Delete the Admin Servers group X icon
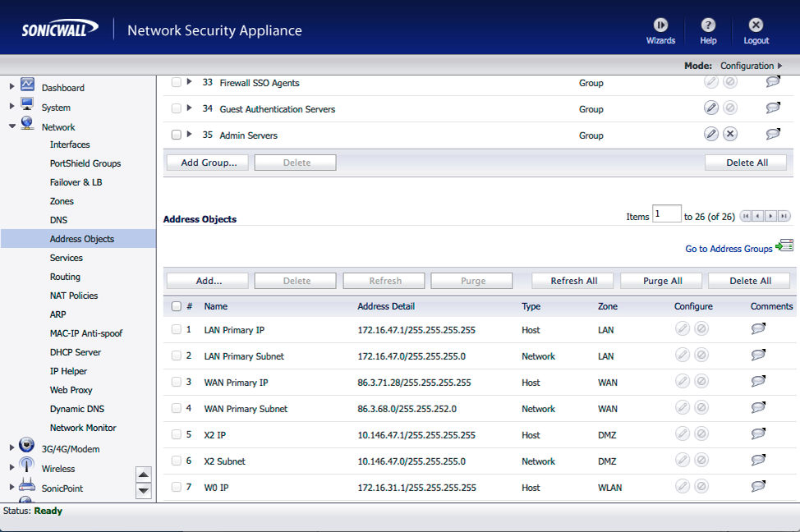 click(730, 134)
